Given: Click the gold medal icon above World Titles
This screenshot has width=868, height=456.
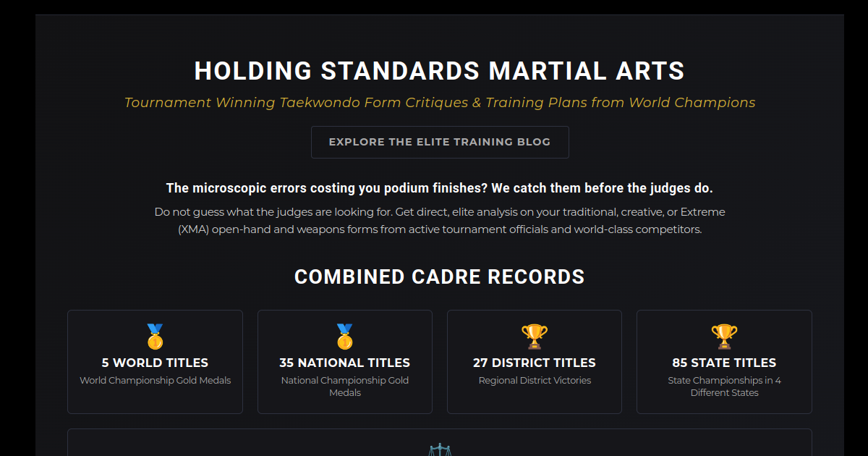Looking at the screenshot, I should click(155, 337).
